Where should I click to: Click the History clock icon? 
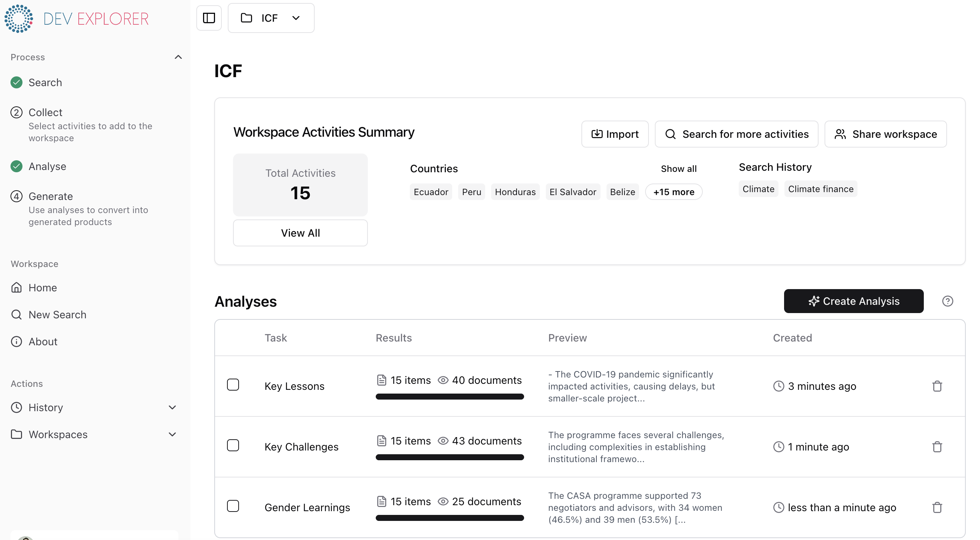pos(16,407)
